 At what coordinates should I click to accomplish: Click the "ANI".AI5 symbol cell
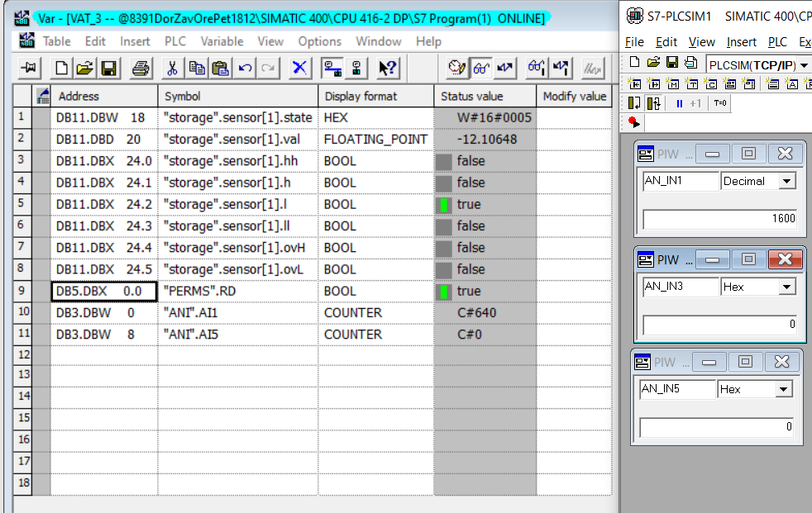click(238, 335)
